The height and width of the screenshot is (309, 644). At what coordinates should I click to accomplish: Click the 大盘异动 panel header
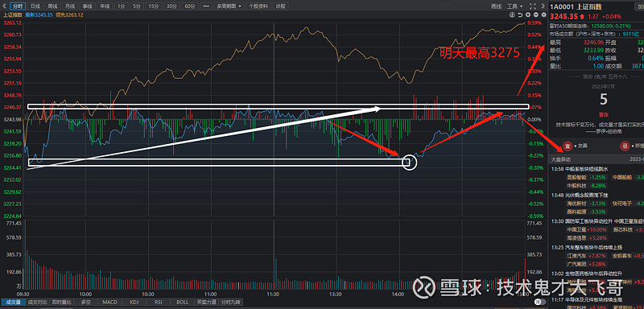click(x=596, y=159)
